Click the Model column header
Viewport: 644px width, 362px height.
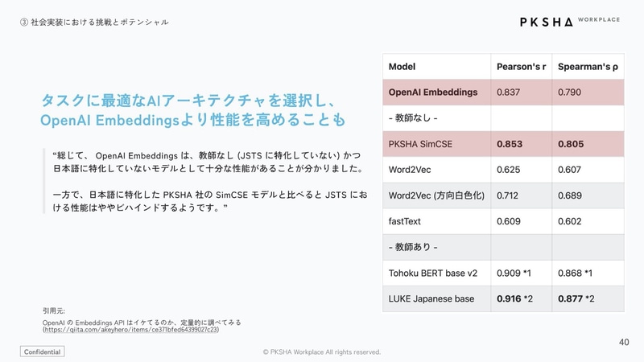(x=402, y=67)
